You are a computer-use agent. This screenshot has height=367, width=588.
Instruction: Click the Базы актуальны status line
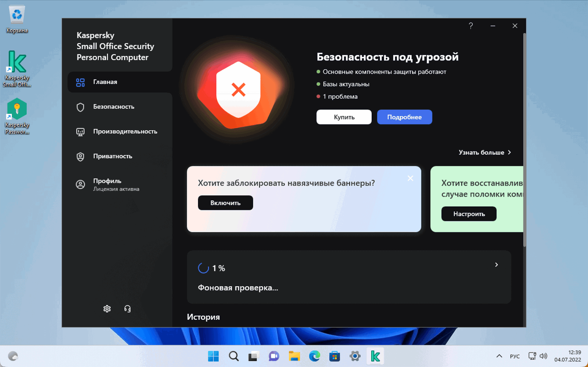coord(343,84)
